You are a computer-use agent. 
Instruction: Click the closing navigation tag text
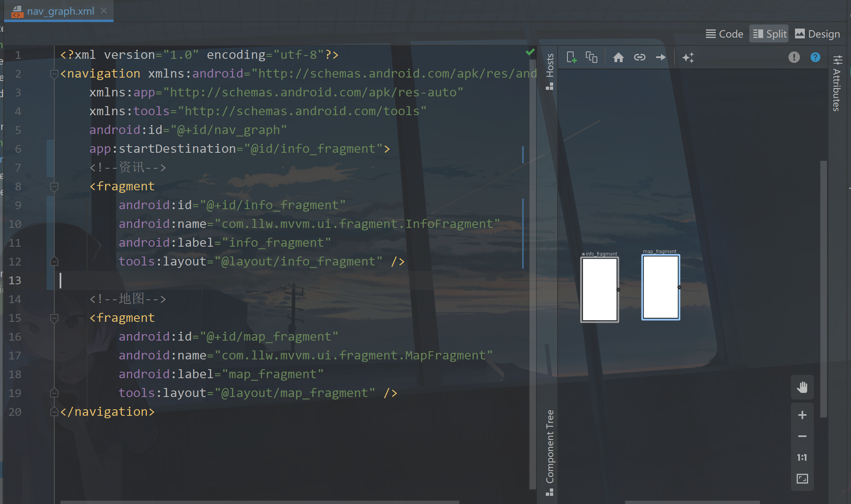(107, 412)
